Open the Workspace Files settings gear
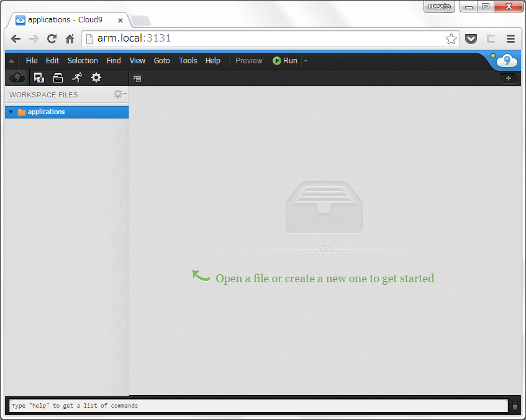The width and height of the screenshot is (526, 420). [117, 94]
